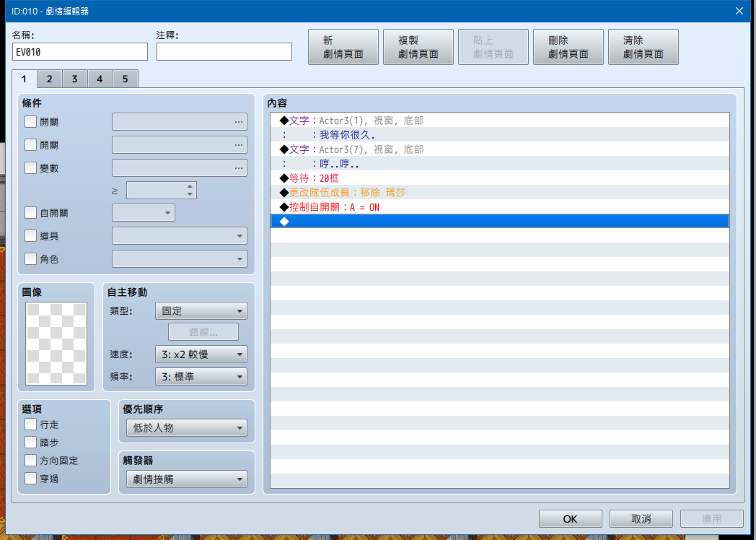Click the 複製劇情頁面 button

click(418, 47)
